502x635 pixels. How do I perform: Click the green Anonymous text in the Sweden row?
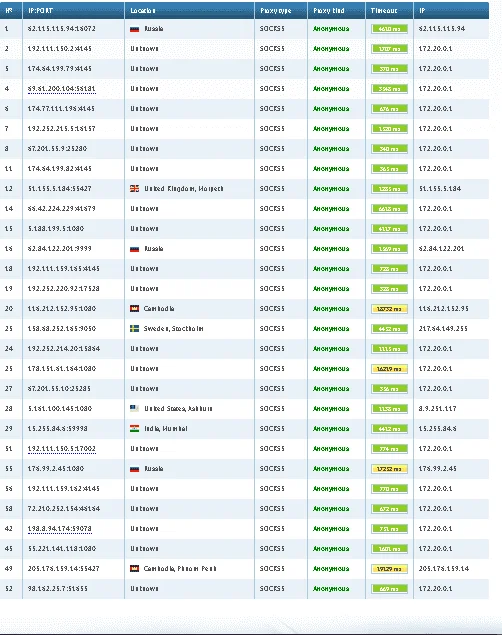click(x=331, y=329)
